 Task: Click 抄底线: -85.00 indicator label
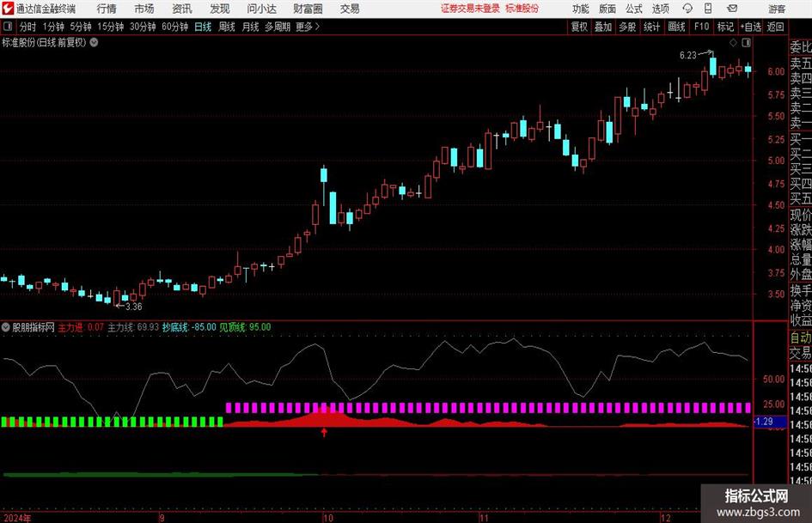tap(189, 327)
